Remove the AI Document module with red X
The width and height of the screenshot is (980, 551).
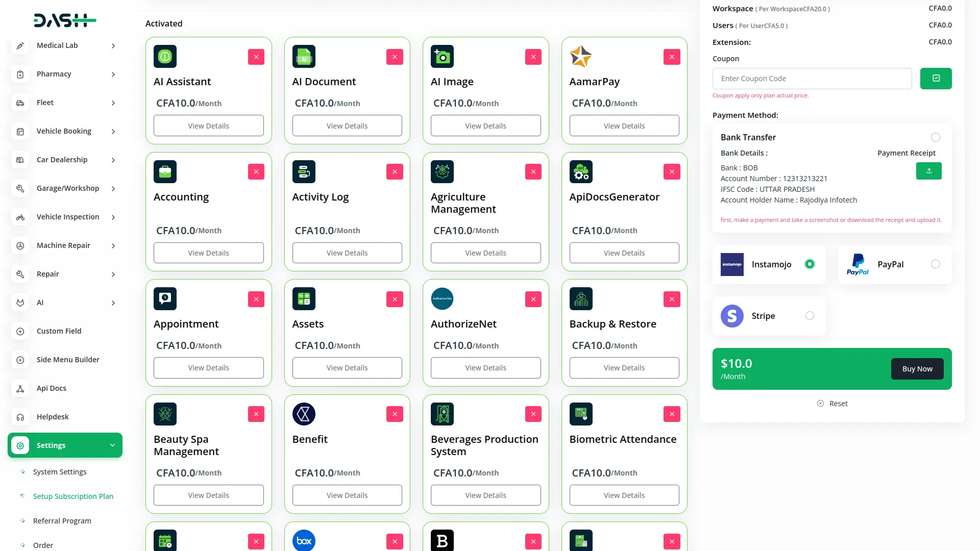point(395,57)
